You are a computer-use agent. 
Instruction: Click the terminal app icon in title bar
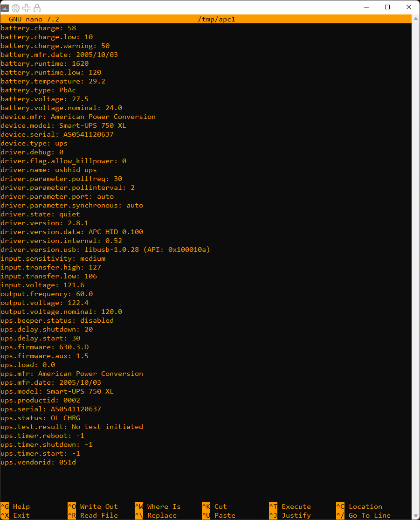pos(5,8)
